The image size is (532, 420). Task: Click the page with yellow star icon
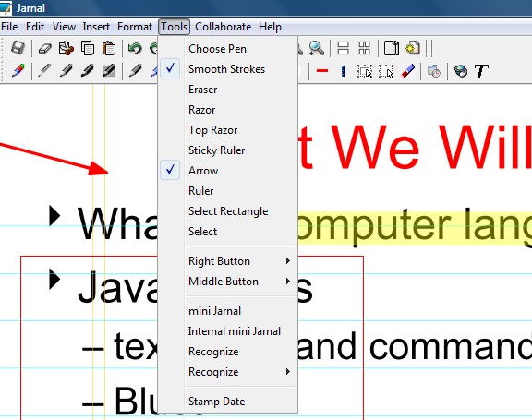(x=413, y=48)
